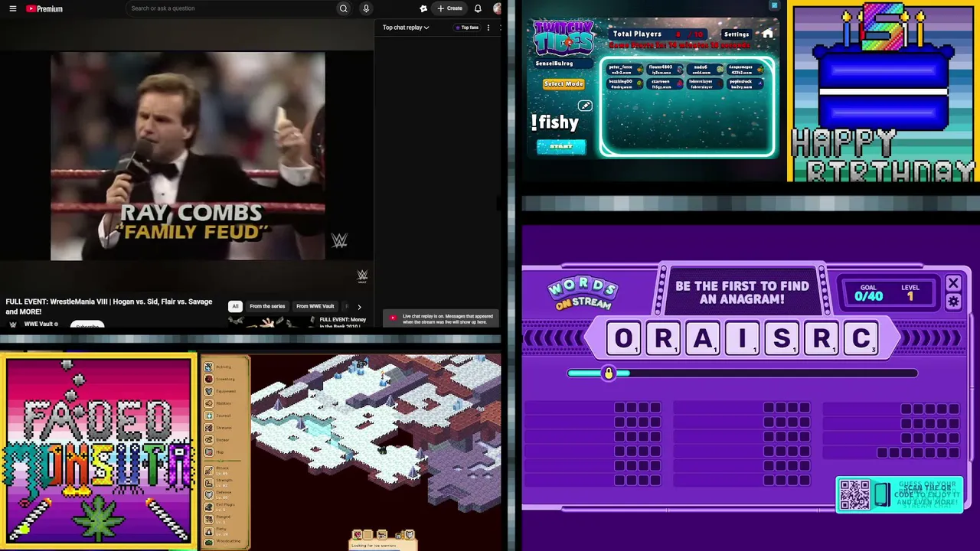
Task: Click the letter tile A
Action: click(703, 339)
